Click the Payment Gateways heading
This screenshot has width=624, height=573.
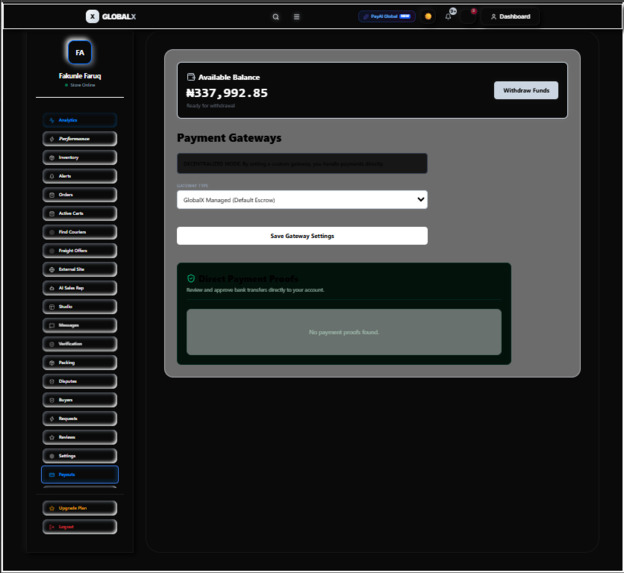coord(229,138)
